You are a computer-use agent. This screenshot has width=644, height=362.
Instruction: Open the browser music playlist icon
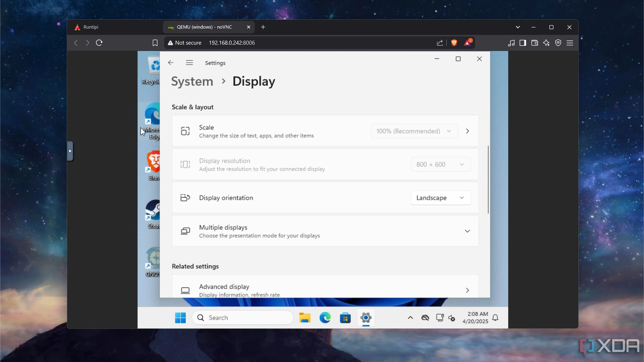coord(511,43)
